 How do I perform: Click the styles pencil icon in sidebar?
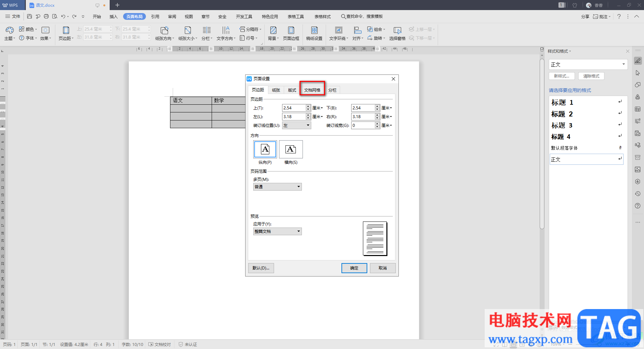pos(638,61)
